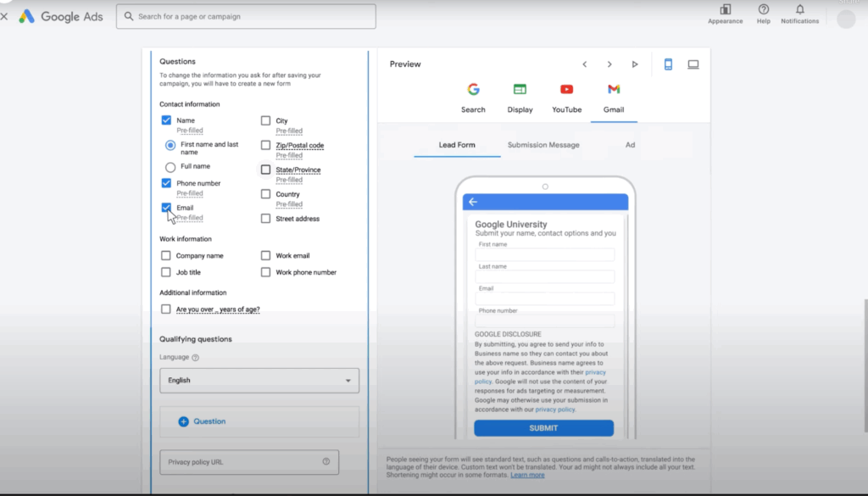
Task: Click the First name preview field
Action: click(545, 254)
